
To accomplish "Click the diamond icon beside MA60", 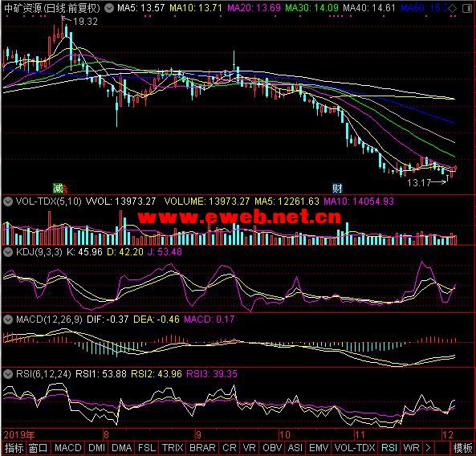I will point(453,8).
